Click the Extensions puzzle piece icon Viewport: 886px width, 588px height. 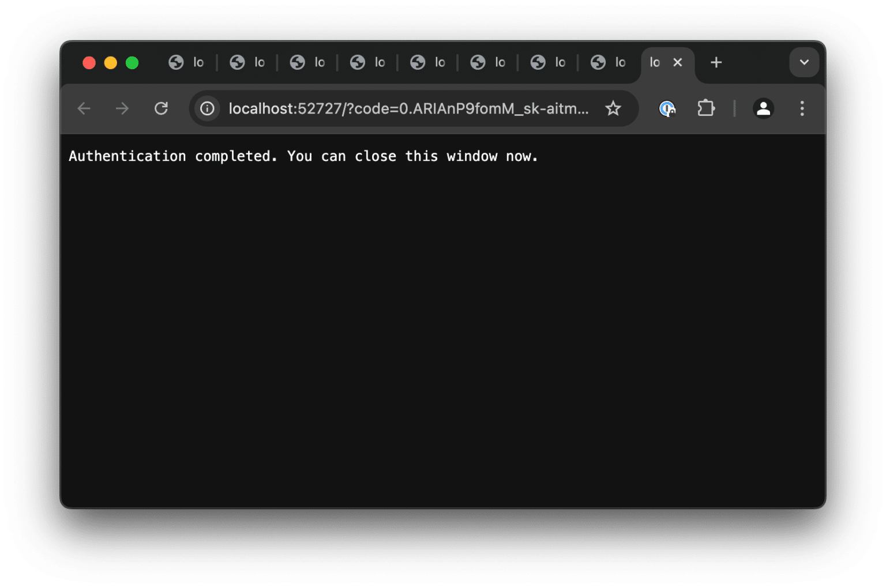tap(706, 108)
